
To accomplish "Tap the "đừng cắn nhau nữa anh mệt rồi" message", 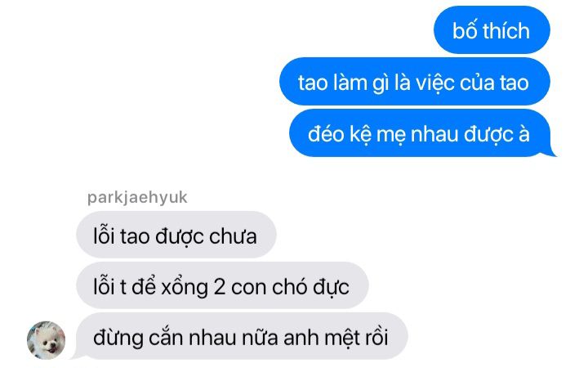I will (x=242, y=336).
